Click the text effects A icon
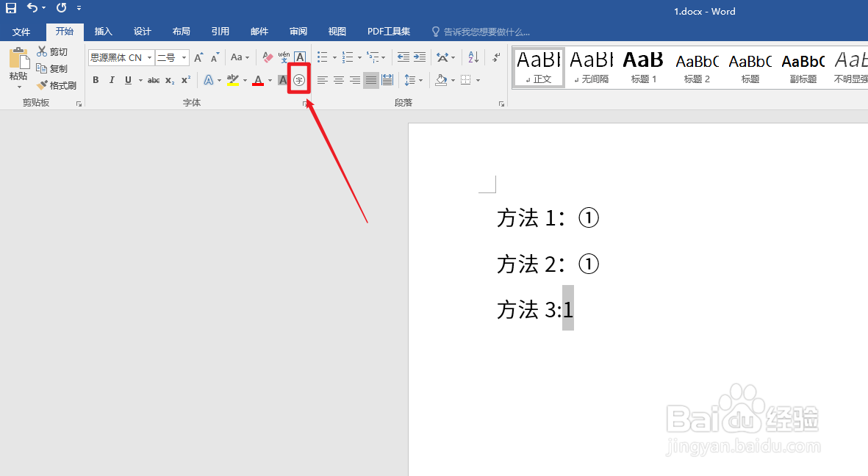 tap(209, 80)
